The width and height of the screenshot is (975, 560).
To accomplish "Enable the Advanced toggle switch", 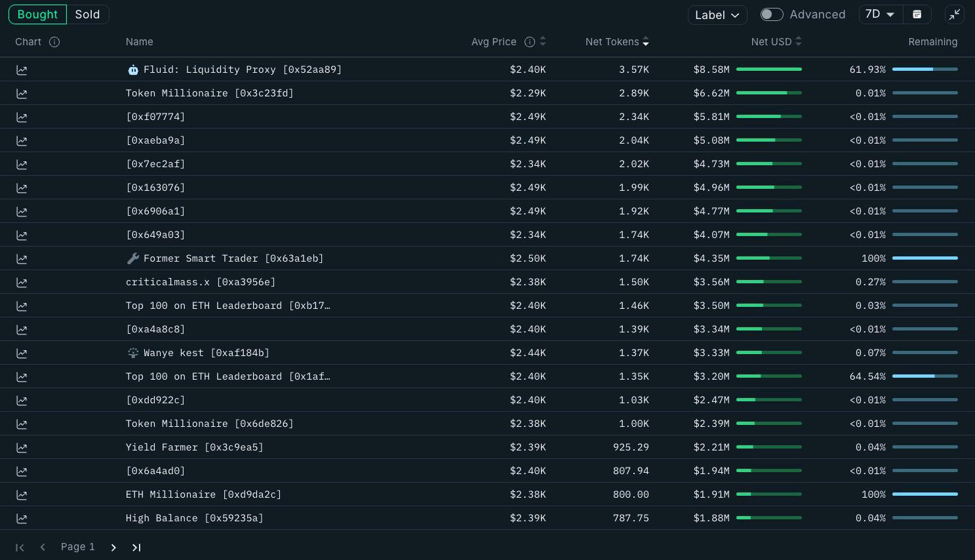I will tap(772, 14).
